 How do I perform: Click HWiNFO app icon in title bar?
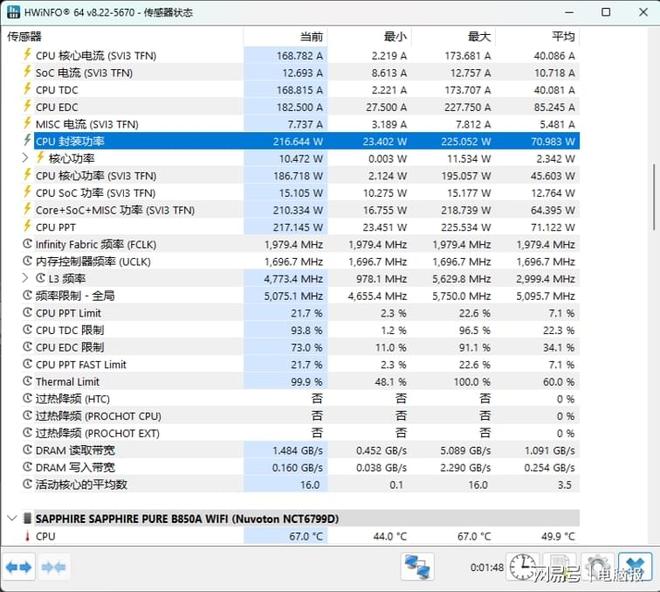[x=13, y=12]
